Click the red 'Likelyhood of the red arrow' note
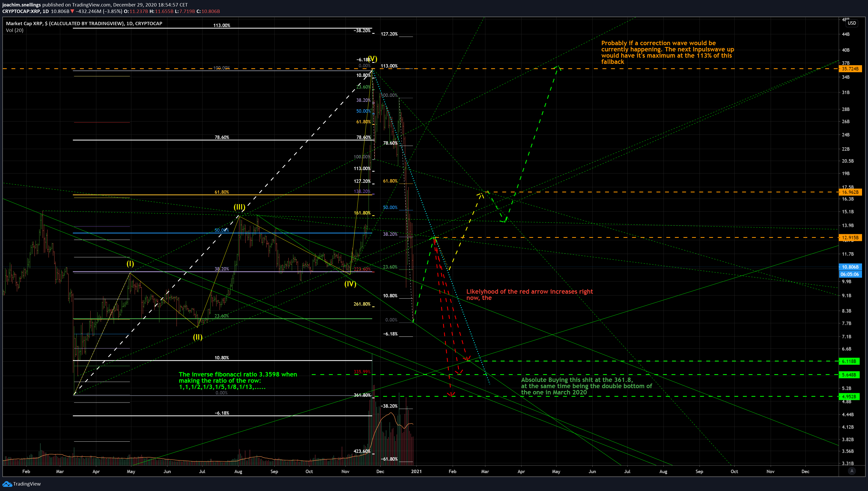This screenshot has height=491, width=868. tap(530, 294)
